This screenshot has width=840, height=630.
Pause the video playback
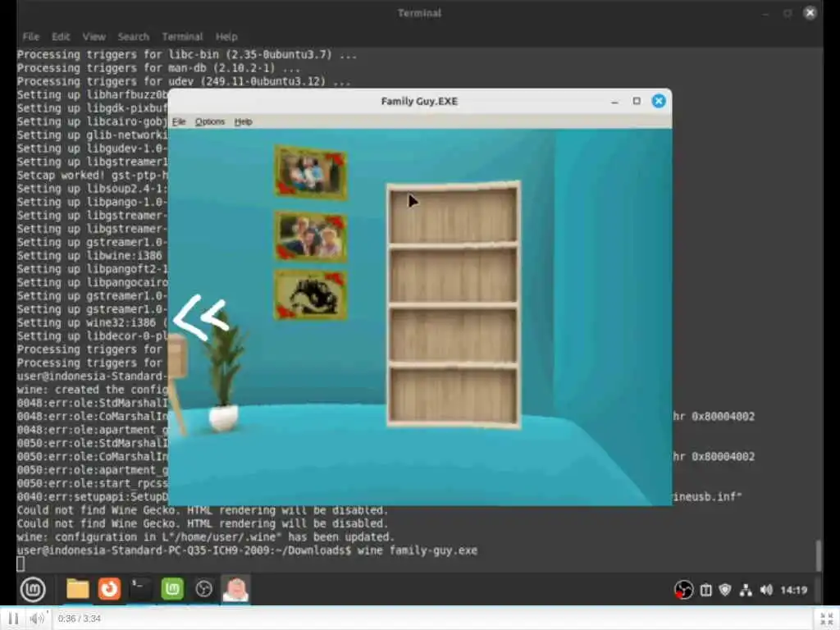click(13, 619)
